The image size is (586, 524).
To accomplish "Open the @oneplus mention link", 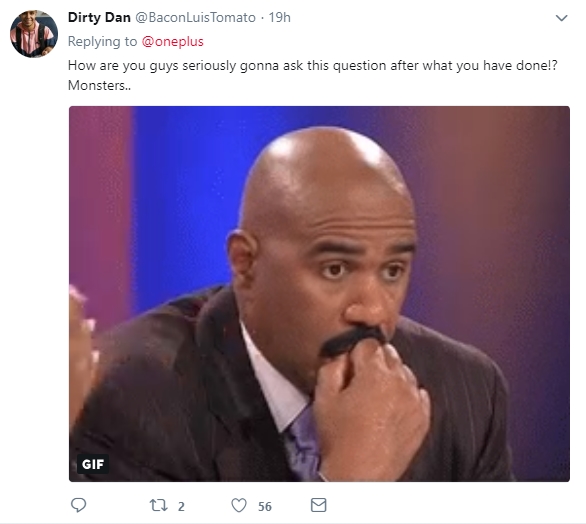I will click(x=173, y=41).
